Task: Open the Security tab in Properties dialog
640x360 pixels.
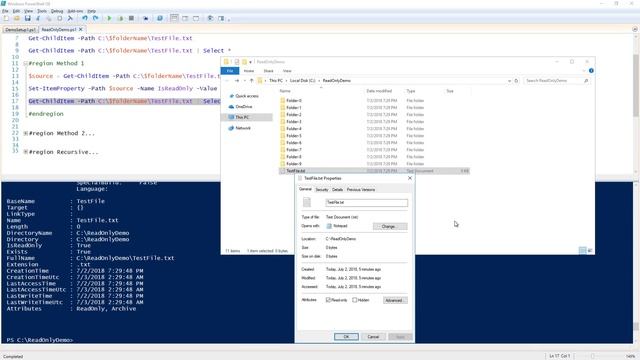Action: point(322,190)
